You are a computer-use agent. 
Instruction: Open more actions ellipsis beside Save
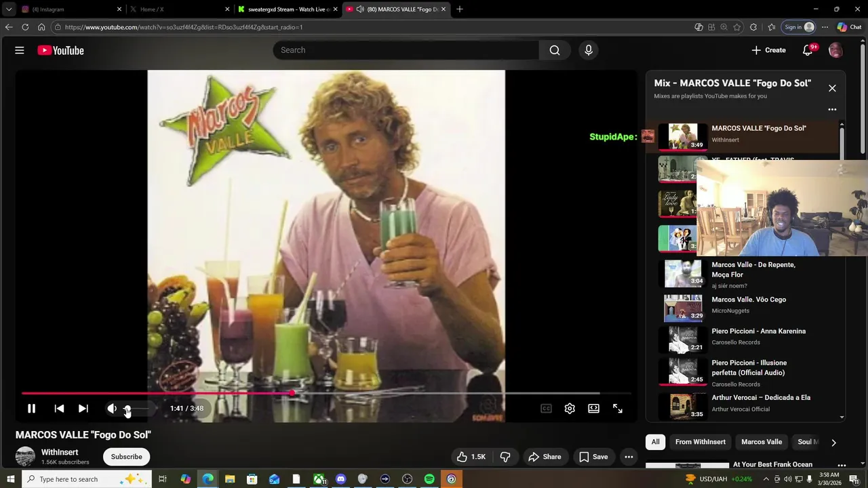[629, 457]
